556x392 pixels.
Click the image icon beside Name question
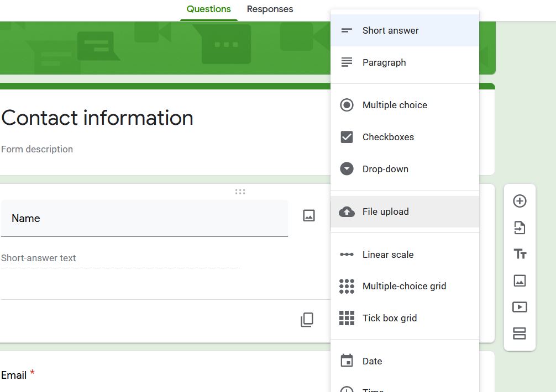(x=309, y=216)
